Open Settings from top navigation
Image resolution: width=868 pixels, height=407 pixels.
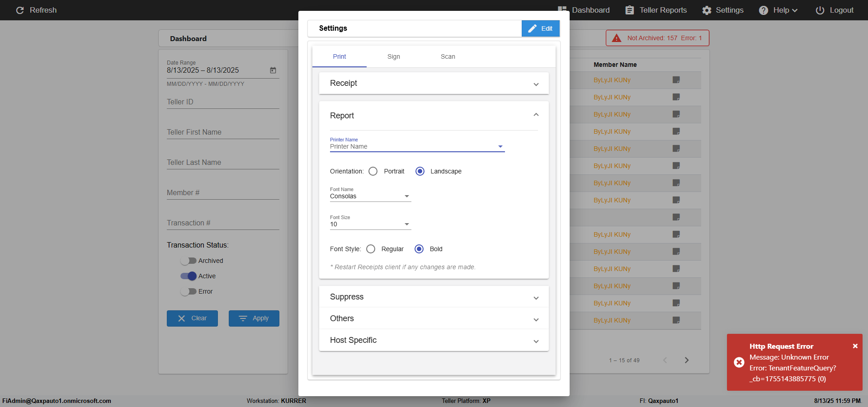click(x=723, y=10)
